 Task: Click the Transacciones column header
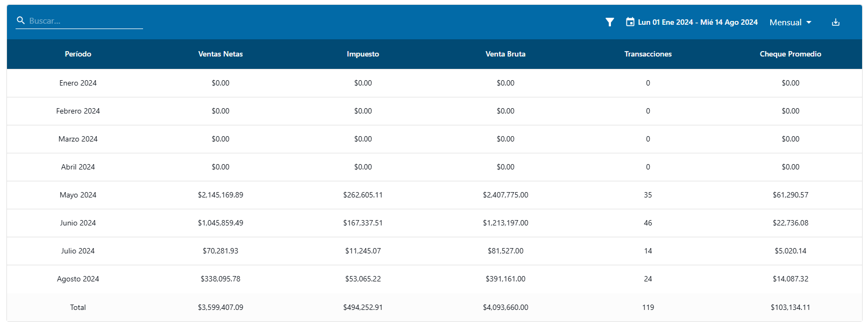(x=648, y=54)
